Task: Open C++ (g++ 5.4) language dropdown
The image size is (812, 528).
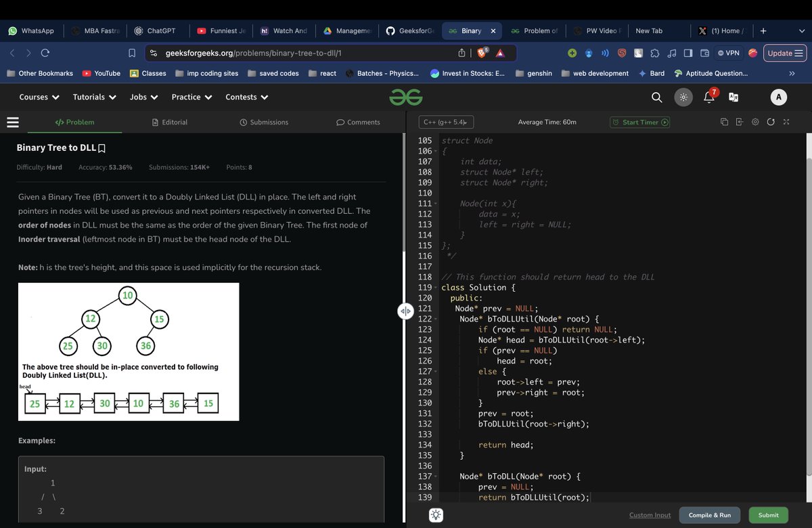Action: coord(447,122)
